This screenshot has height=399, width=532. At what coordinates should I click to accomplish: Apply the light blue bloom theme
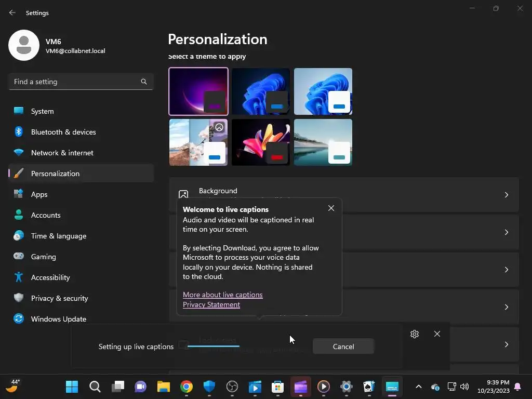click(x=323, y=91)
